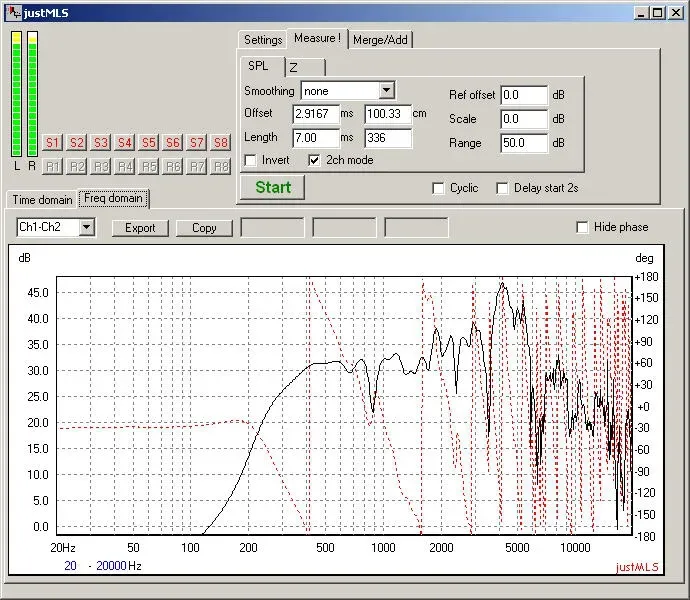Image resolution: width=690 pixels, height=600 pixels.
Task: Click the green Start button
Action: point(273,188)
